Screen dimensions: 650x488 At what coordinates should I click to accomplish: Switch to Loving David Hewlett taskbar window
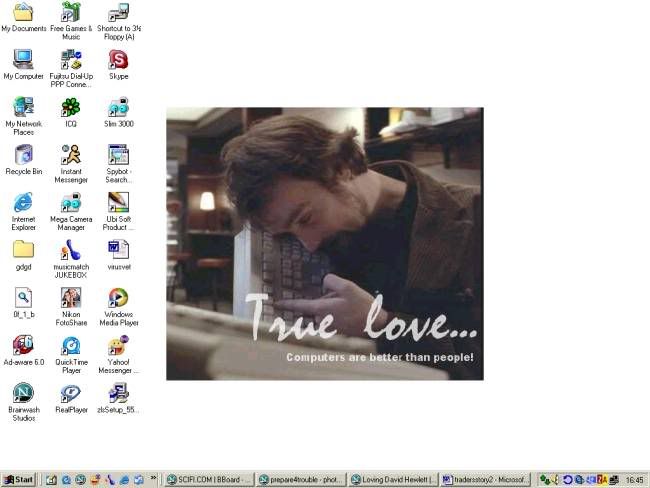click(x=393, y=480)
